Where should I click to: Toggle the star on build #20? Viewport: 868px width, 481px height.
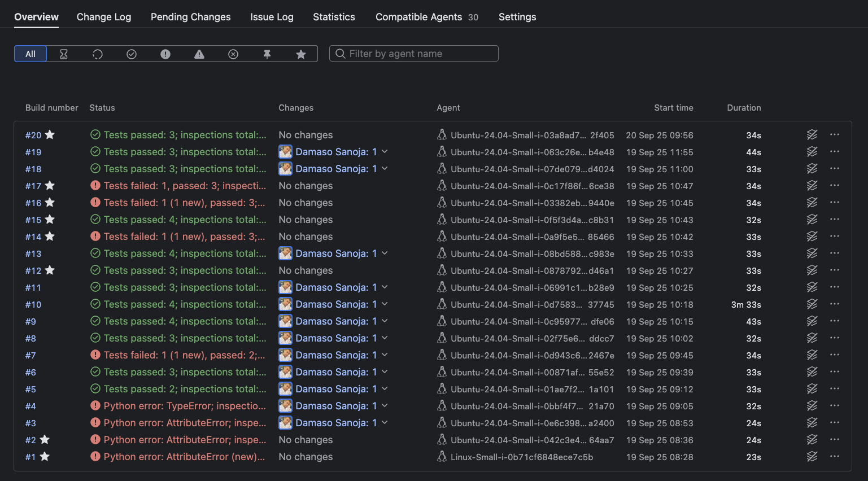tap(50, 134)
